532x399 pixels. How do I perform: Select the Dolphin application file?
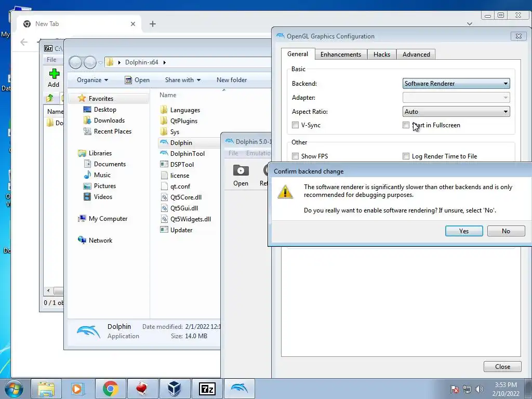coord(181,143)
